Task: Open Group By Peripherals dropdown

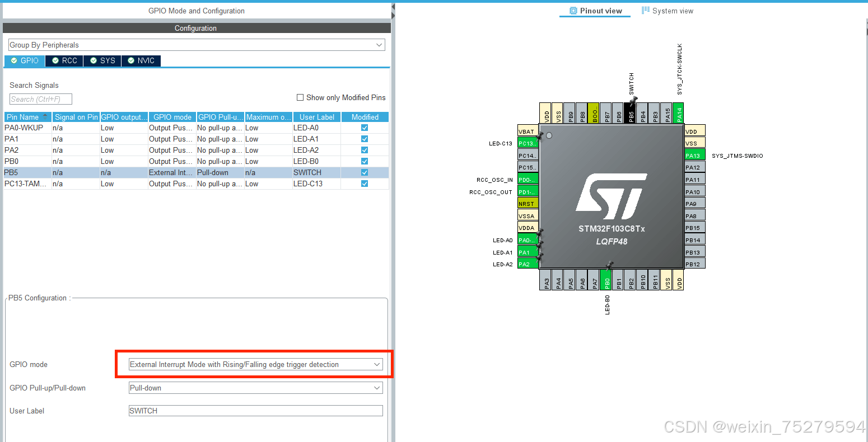Action: click(197, 45)
